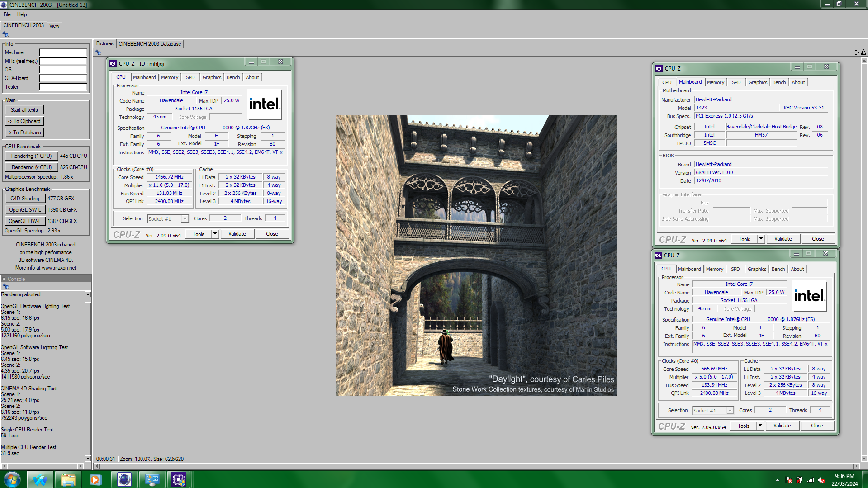
Task: Click the battery power tray icon
Action: click(800, 480)
